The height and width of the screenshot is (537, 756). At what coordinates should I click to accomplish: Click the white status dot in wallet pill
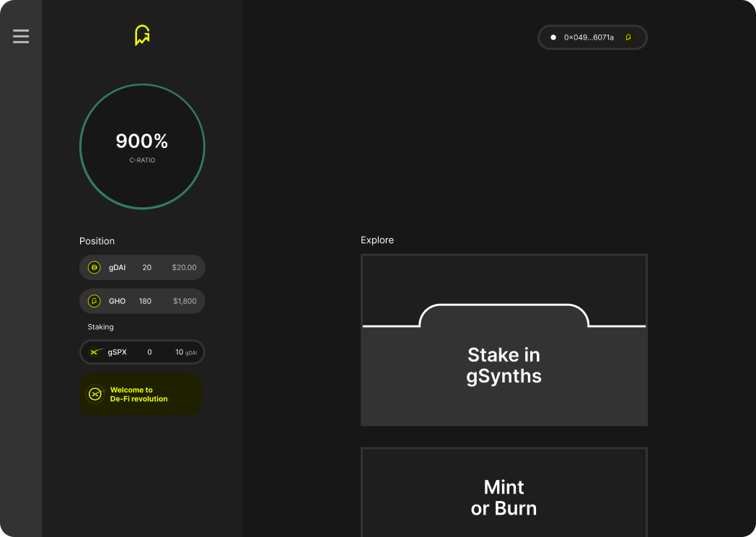click(x=553, y=37)
